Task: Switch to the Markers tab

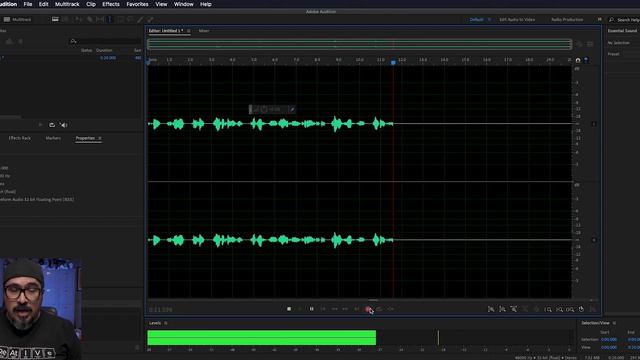Action: 53,138
